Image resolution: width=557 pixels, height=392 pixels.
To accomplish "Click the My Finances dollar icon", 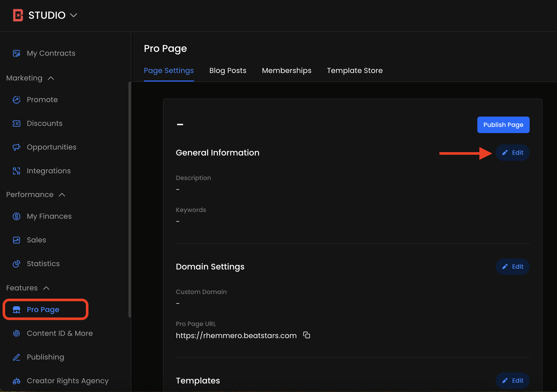I will point(17,216).
